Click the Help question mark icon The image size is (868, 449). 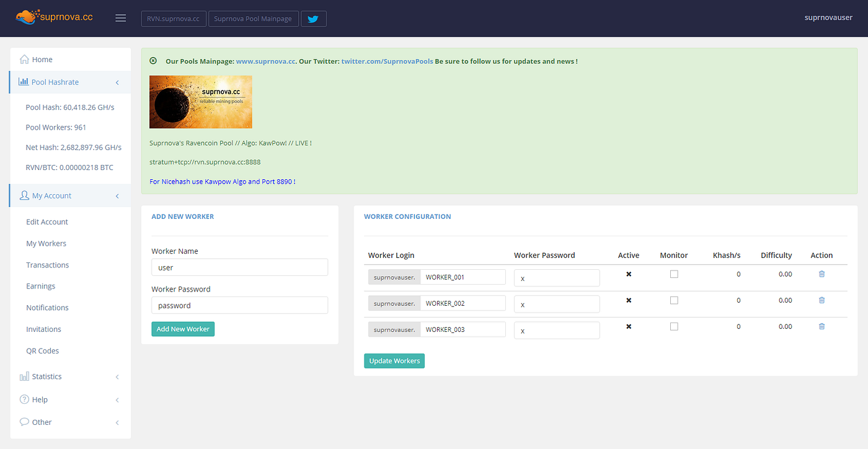[24, 399]
